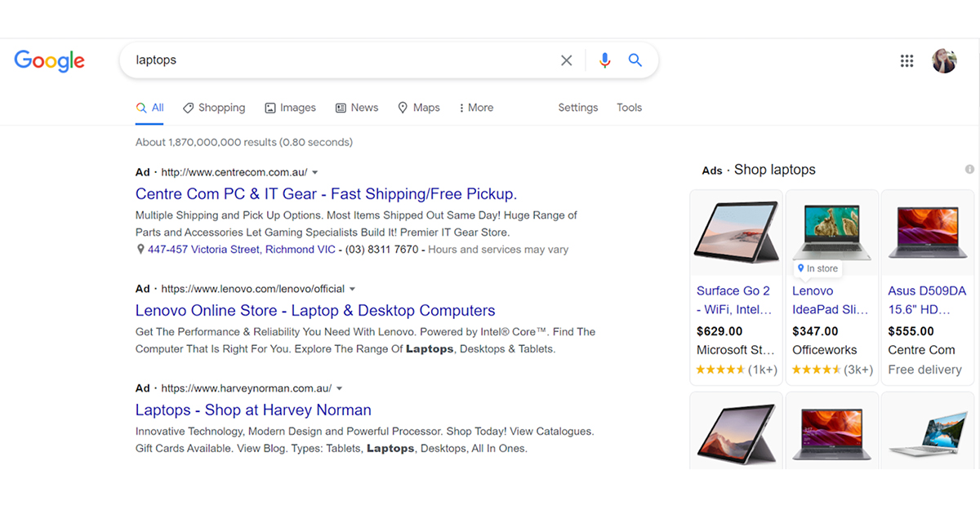The width and height of the screenshot is (980, 514).
Task: Open the Google apps grid
Action: pos(906,60)
